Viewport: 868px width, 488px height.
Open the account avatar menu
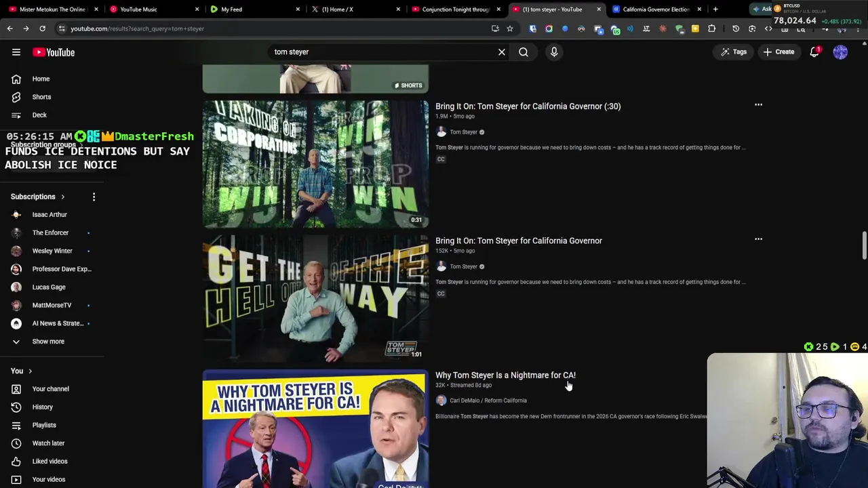(840, 52)
